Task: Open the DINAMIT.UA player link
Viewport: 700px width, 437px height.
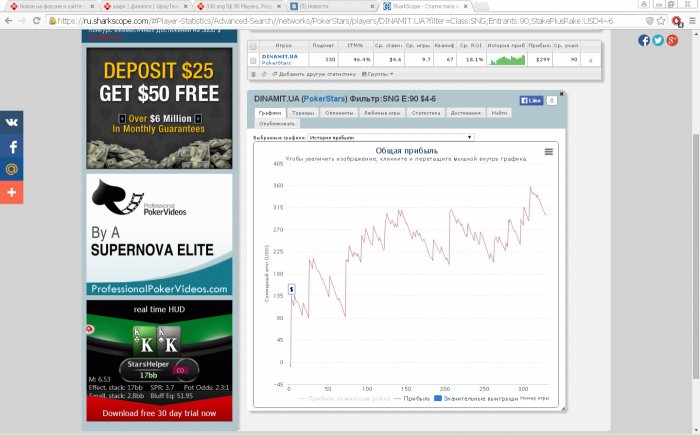Action: click(279, 57)
